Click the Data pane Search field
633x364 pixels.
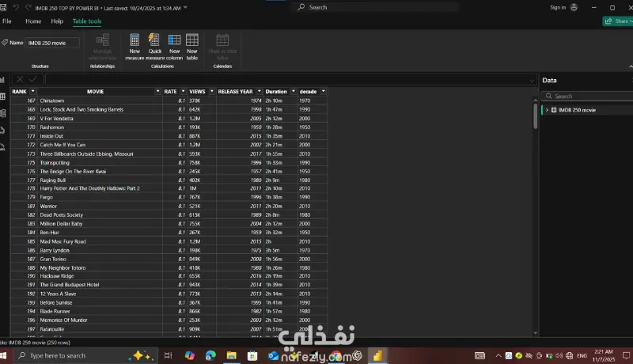[x=587, y=96]
